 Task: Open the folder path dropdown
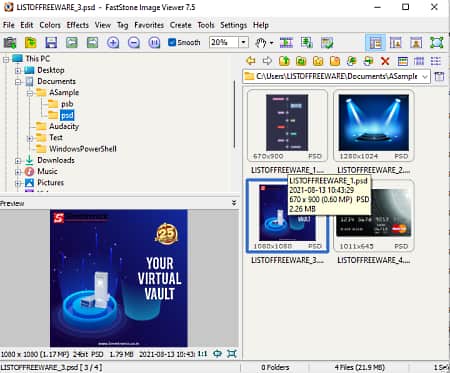pyautogui.click(x=425, y=76)
